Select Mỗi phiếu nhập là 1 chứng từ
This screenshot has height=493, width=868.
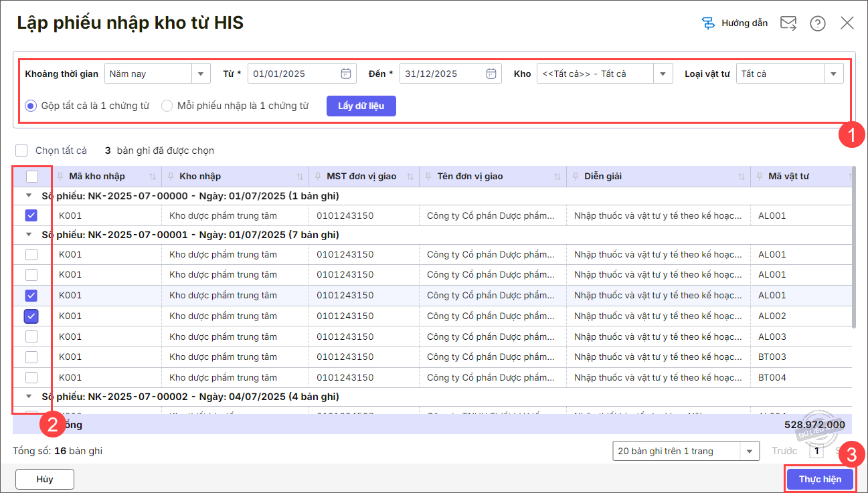(x=167, y=106)
